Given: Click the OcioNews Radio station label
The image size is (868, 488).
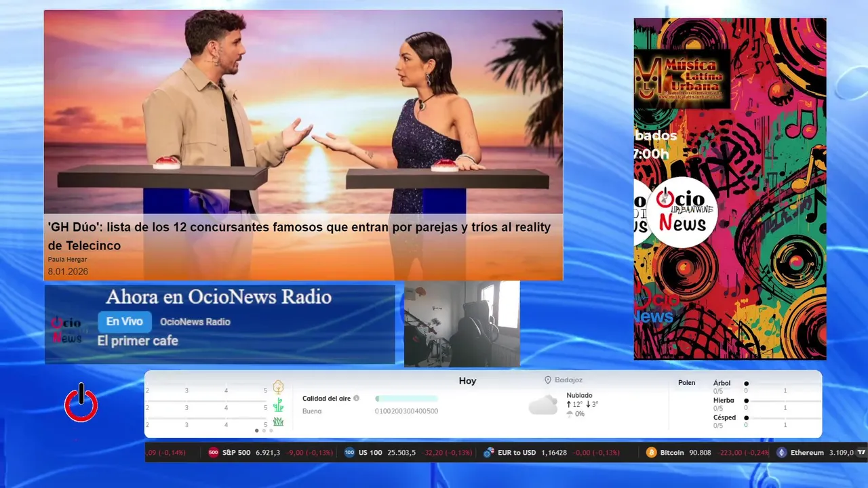Looking at the screenshot, I should pos(195,322).
